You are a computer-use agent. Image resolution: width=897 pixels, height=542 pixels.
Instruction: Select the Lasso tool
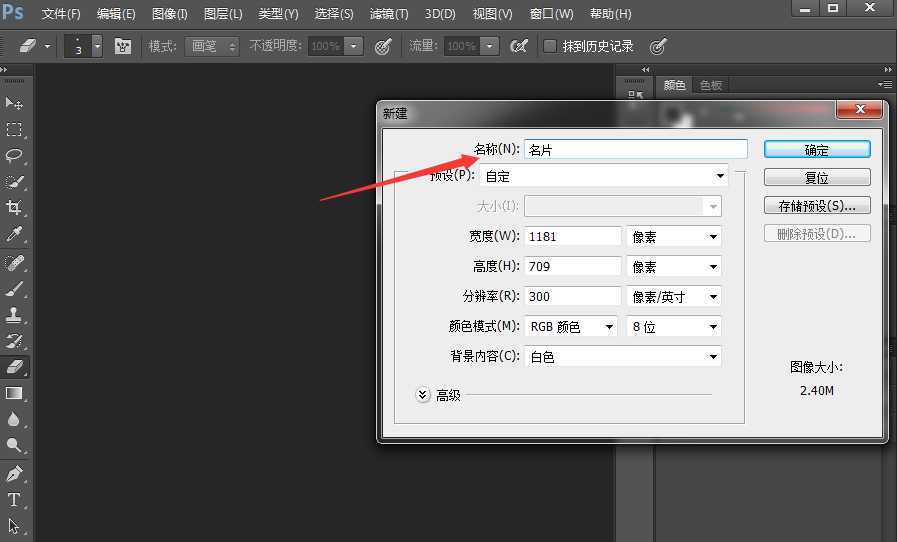click(x=14, y=156)
